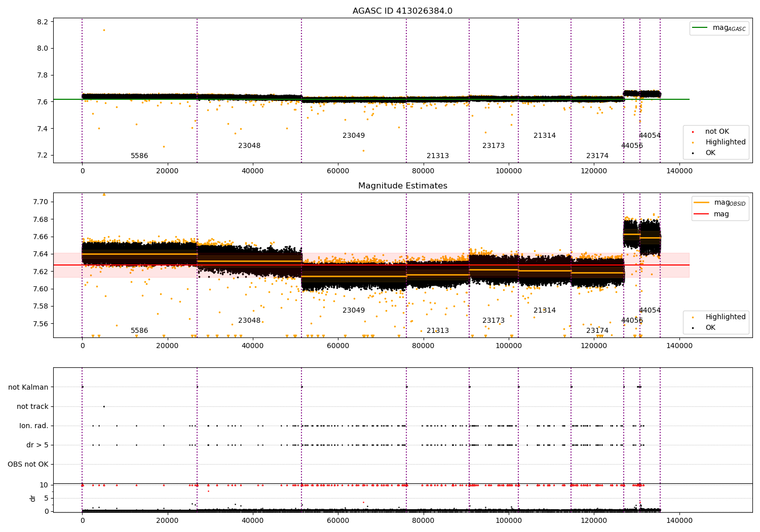Click the 7.66 y-axis tick label
This screenshot has width=760, height=532.
(41, 237)
